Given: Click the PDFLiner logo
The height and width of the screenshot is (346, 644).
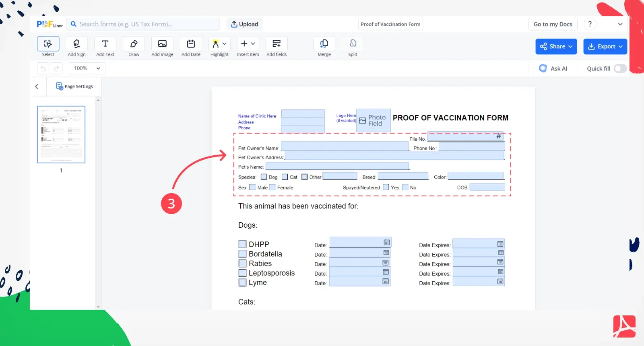Looking at the screenshot, I should coord(50,24).
